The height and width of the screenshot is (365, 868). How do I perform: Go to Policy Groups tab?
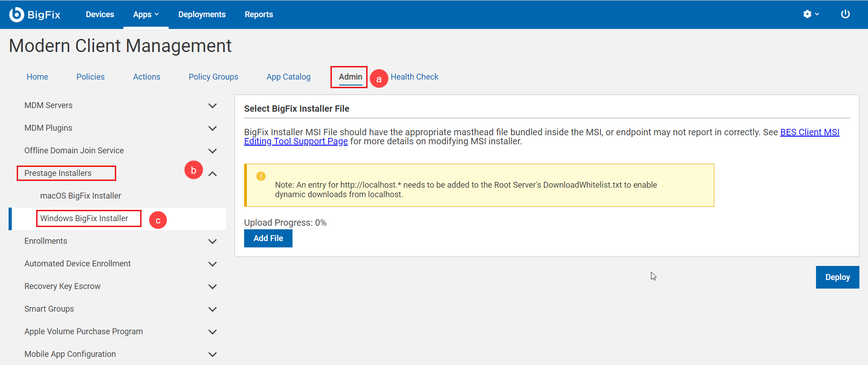213,77
